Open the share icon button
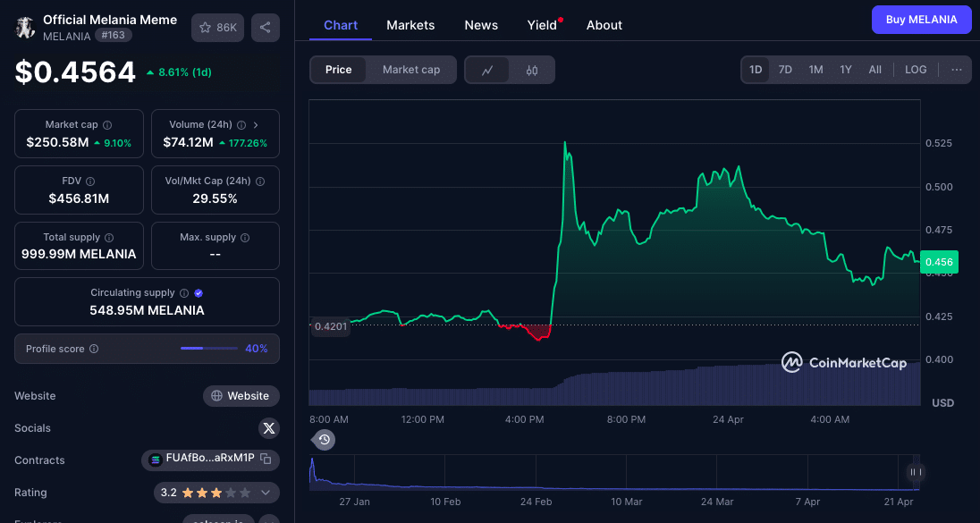 265,28
